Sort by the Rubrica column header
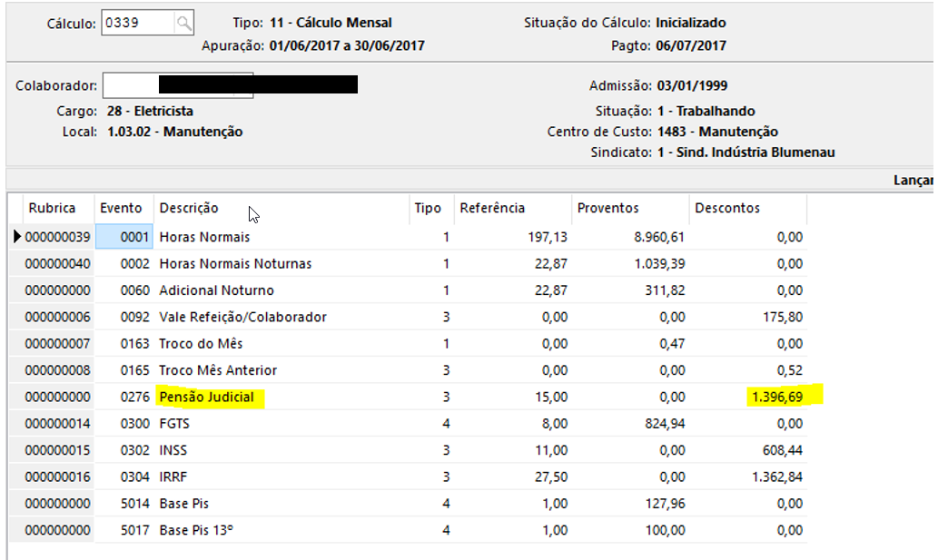This screenshot has width=938, height=560. (52, 208)
